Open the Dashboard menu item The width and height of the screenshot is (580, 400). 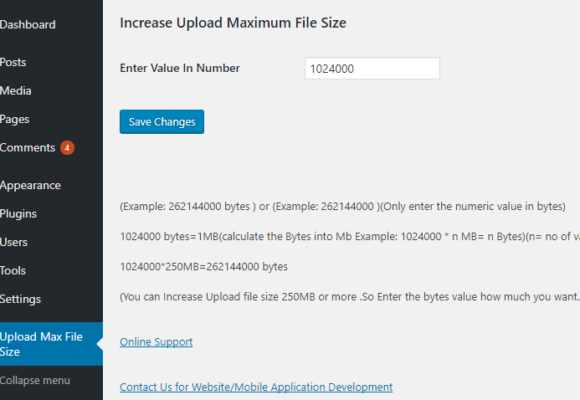click(28, 25)
